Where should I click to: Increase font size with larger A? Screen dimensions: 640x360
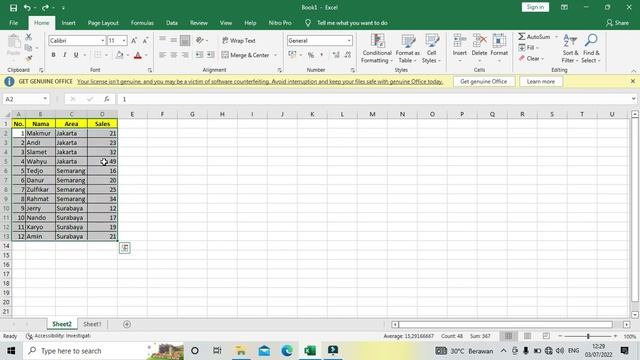coord(134,40)
